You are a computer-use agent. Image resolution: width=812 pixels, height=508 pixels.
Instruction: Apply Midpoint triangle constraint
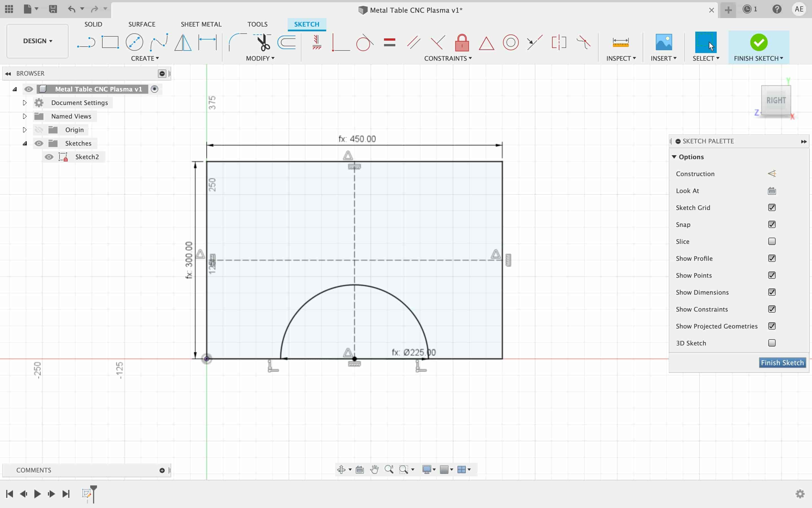(486, 43)
